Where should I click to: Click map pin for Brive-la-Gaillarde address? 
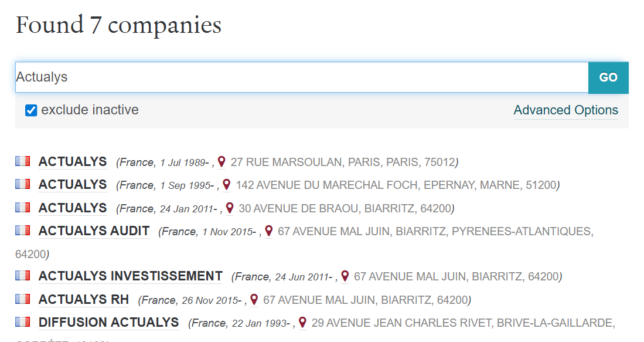[302, 323]
